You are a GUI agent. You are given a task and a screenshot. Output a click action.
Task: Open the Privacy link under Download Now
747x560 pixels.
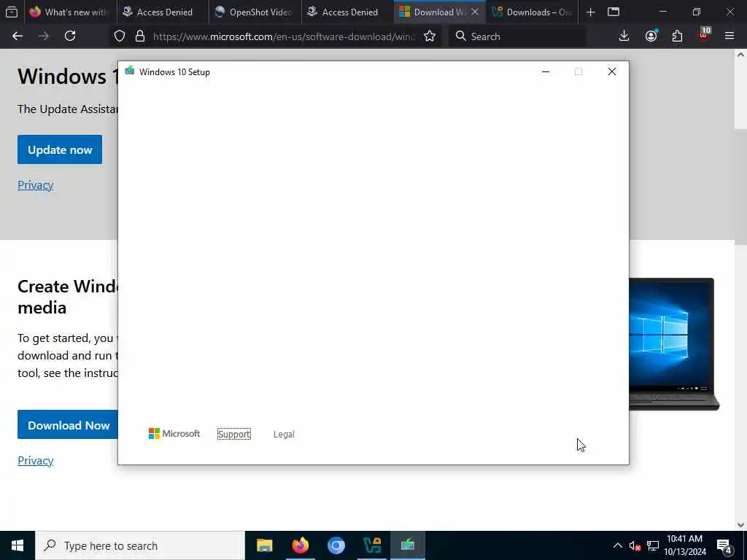35,461
